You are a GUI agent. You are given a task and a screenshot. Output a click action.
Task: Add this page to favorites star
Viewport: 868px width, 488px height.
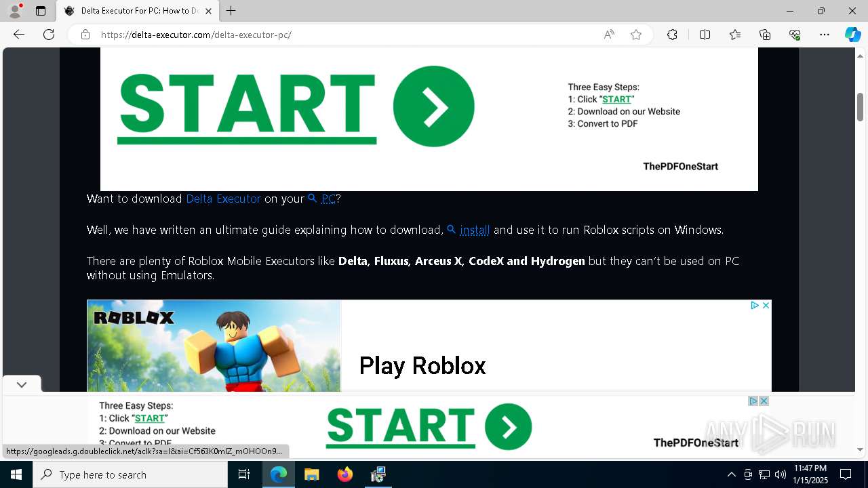coord(636,35)
